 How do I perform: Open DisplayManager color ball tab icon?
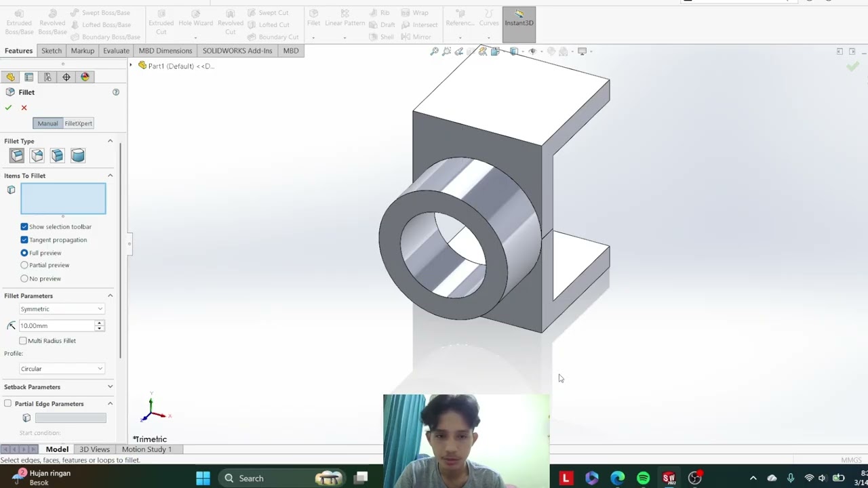[x=85, y=77]
